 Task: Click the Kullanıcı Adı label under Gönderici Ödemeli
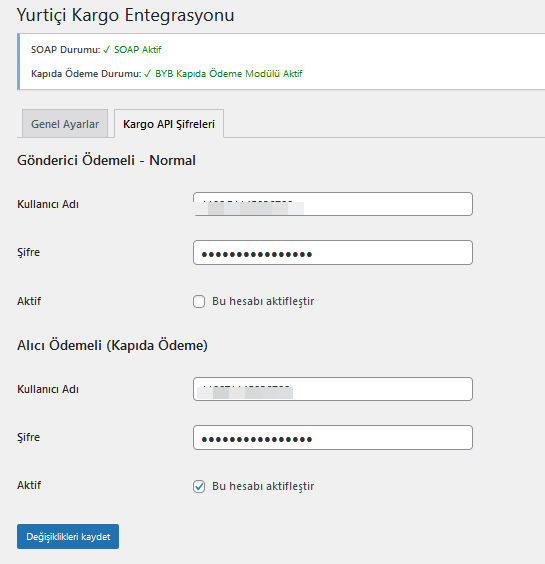pos(48,204)
